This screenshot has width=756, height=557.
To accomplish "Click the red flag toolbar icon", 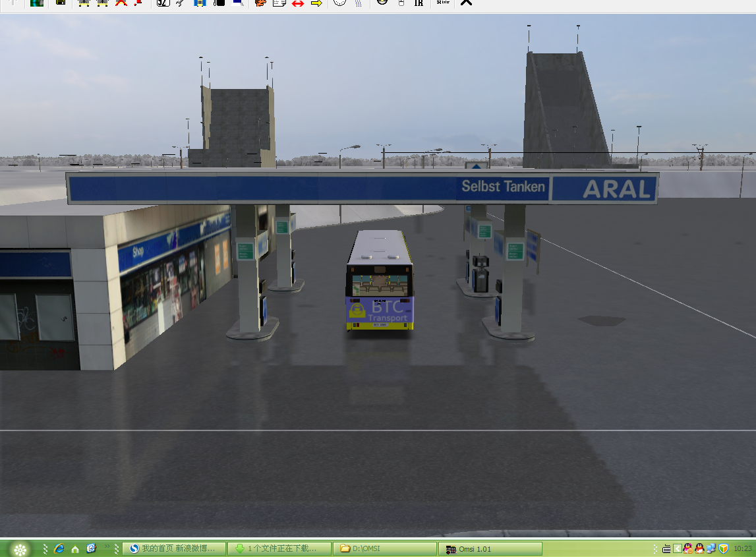I will point(138,3).
